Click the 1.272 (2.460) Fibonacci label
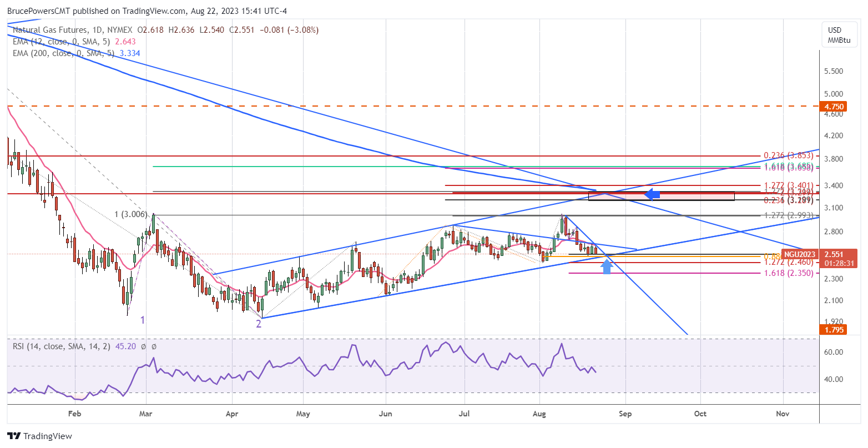868x448 pixels. pos(789,262)
